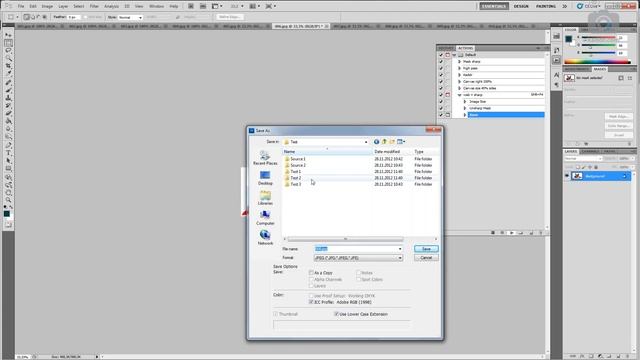Open the Window menu
640x360 pixels.
coord(156,6)
